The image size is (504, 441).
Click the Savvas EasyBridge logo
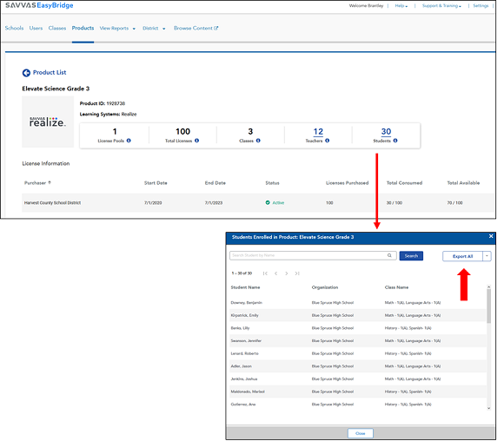[39, 5]
